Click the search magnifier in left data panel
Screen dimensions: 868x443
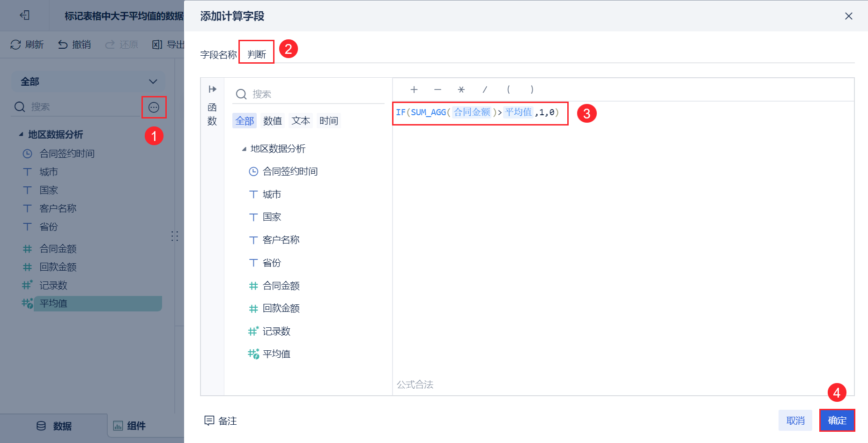pos(20,107)
